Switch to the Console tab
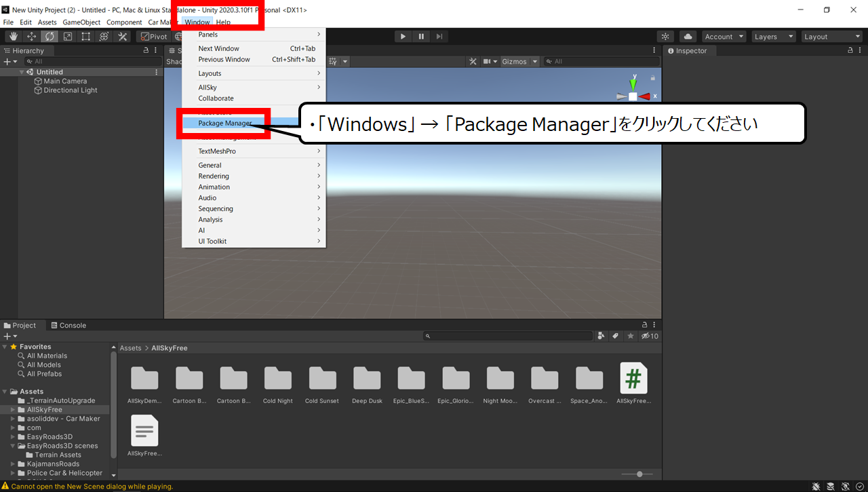868x492 pixels. pos(68,326)
